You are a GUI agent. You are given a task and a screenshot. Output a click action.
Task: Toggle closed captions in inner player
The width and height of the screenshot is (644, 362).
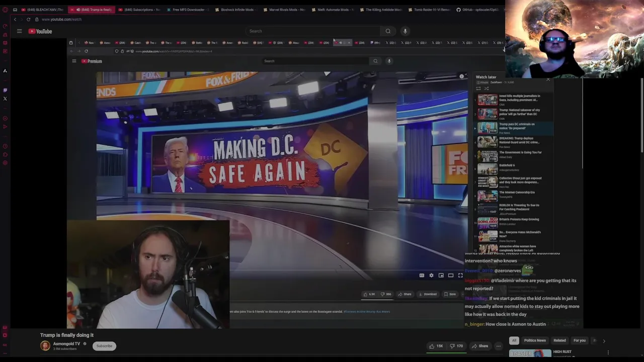coord(422,276)
